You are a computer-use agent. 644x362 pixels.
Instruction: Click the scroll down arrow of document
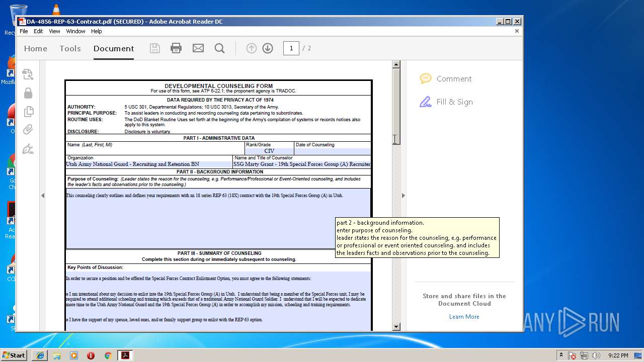click(x=396, y=327)
